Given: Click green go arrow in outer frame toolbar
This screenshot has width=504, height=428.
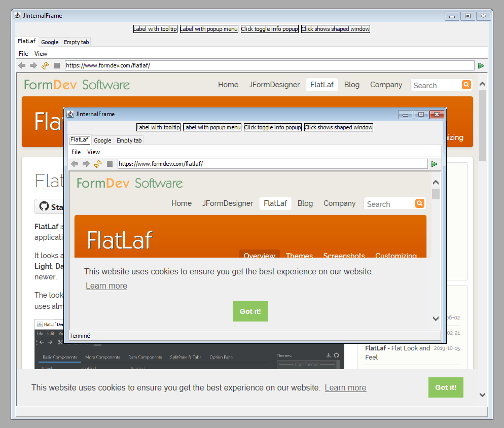Looking at the screenshot, I should [481, 65].
